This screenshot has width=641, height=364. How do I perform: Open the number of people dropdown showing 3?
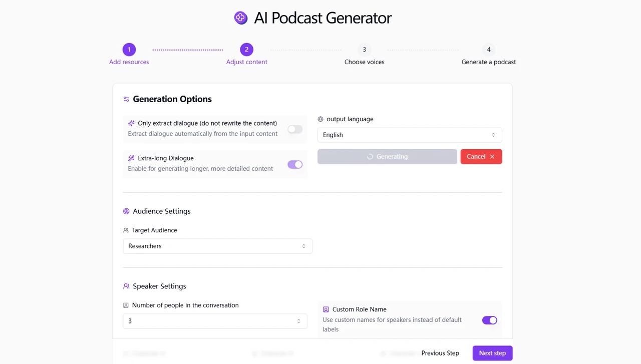215,321
